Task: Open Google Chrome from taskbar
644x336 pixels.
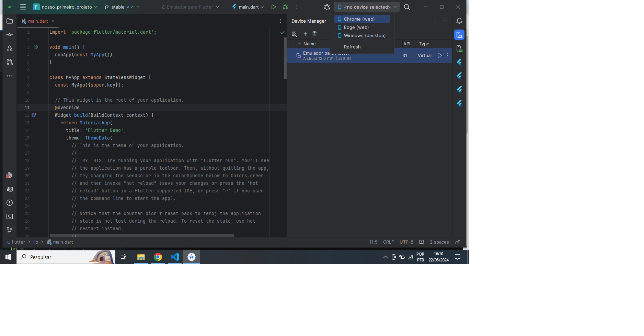Action: (x=158, y=257)
